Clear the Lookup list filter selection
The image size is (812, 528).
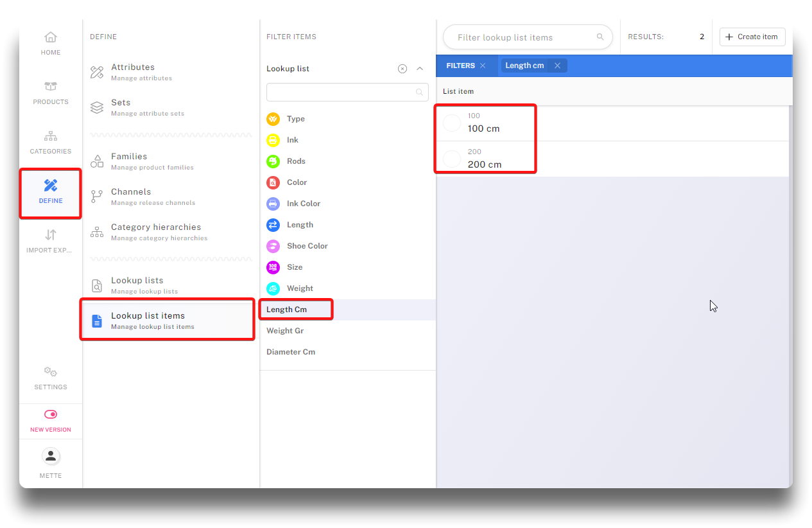click(402, 69)
